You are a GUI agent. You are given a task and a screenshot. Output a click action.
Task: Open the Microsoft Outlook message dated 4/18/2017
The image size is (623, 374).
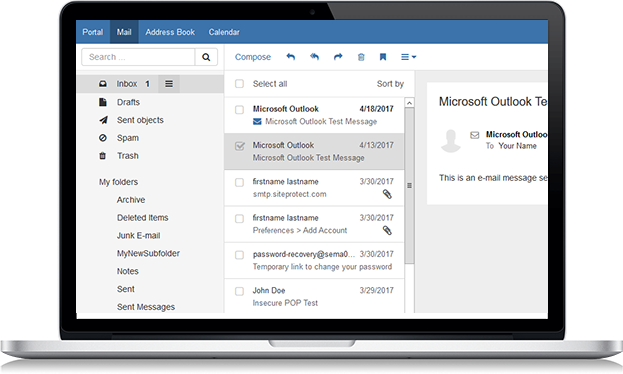(x=314, y=115)
